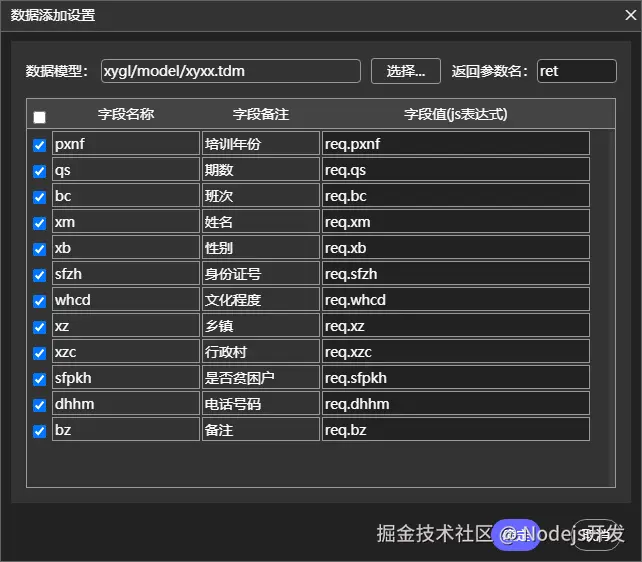Viewport: 642px width, 562px height.
Task: Click the pxnf field name box
Action: point(126,143)
